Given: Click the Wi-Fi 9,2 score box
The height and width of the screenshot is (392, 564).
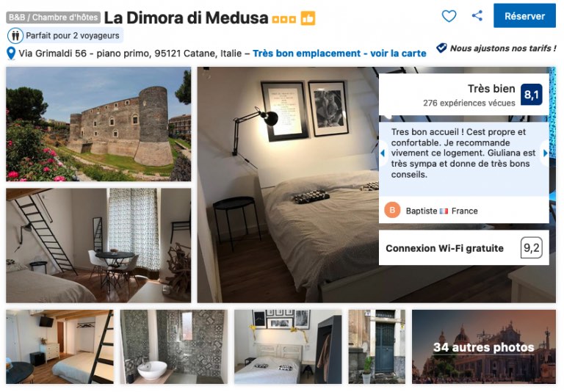Looking at the screenshot, I should coord(531,248).
